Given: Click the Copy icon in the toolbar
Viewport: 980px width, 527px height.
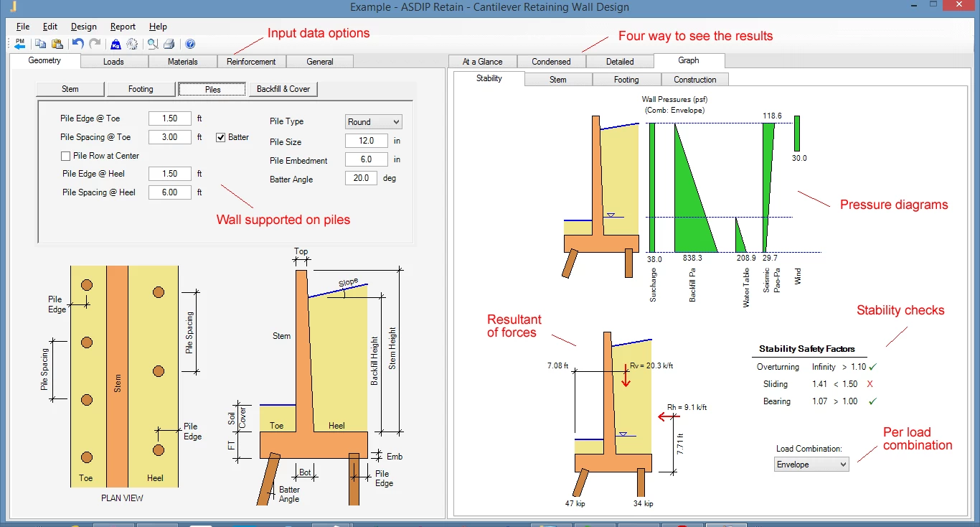Looking at the screenshot, I should tap(40, 44).
